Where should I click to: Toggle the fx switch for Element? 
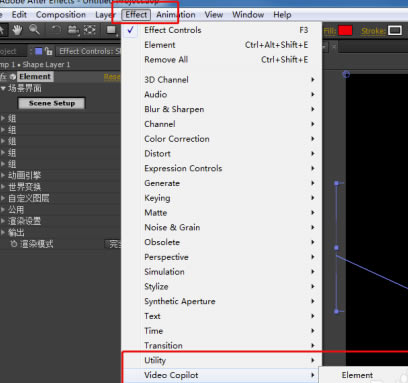point(4,77)
